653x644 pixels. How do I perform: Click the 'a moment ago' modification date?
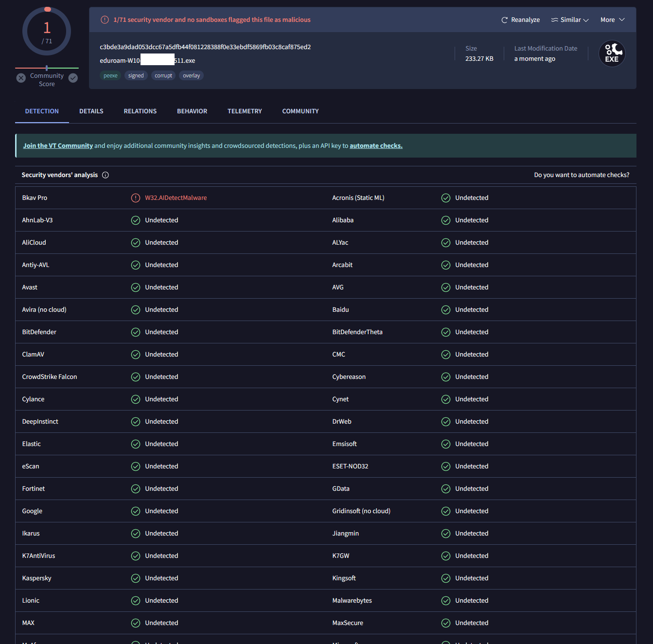[535, 59]
